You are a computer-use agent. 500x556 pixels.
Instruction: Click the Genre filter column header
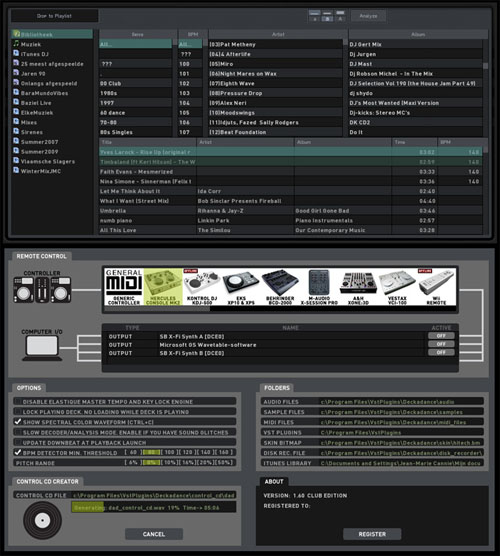[138, 34]
